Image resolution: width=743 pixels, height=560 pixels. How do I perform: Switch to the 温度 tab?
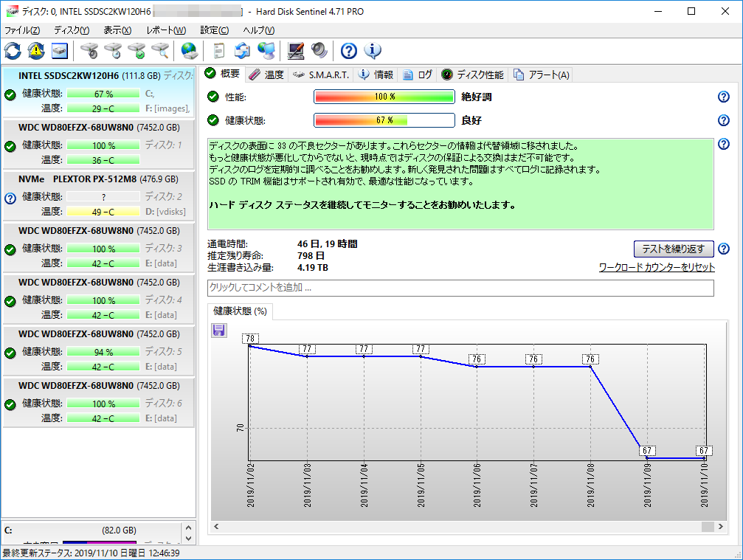point(266,75)
